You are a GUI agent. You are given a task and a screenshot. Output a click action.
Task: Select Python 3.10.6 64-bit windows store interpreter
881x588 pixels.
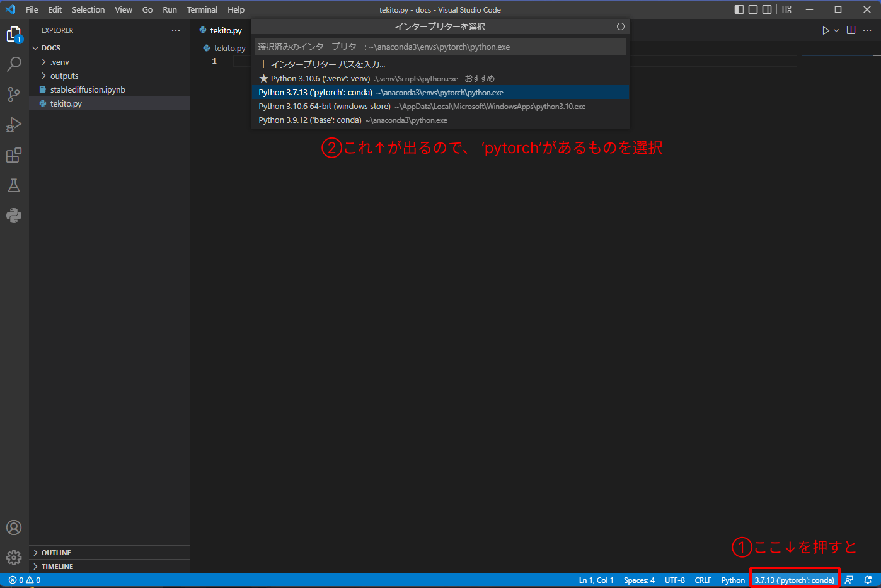[x=440, y=106]
